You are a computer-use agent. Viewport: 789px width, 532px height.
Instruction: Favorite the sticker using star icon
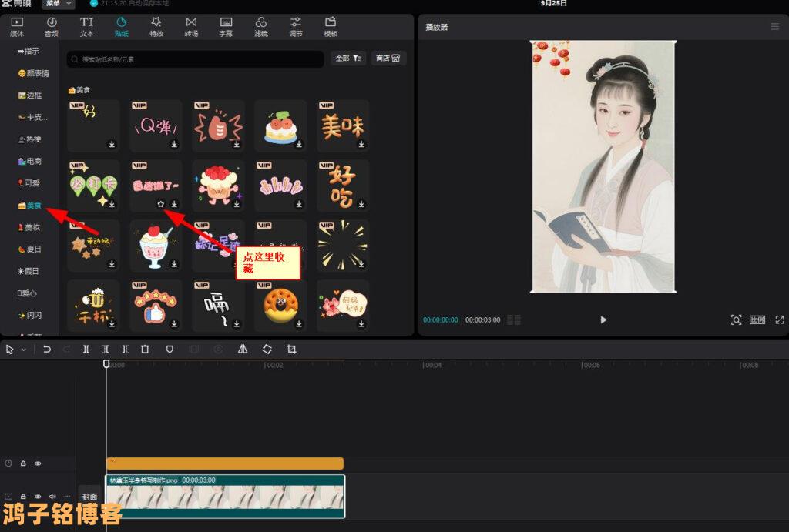click(160, 204)
